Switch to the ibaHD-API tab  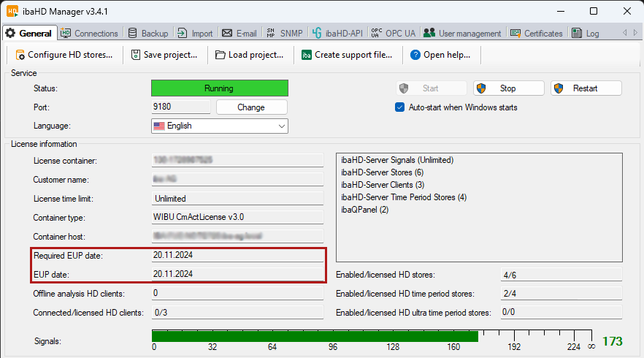point(337,34)
